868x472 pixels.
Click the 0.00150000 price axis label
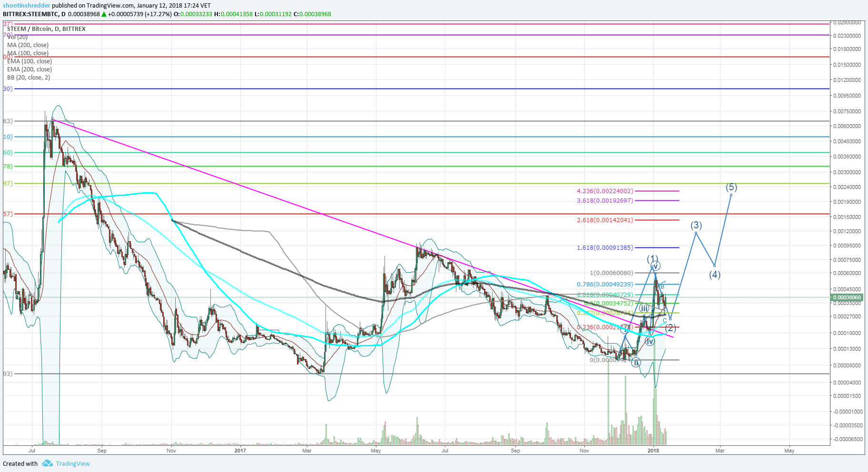tap(847, 217)
